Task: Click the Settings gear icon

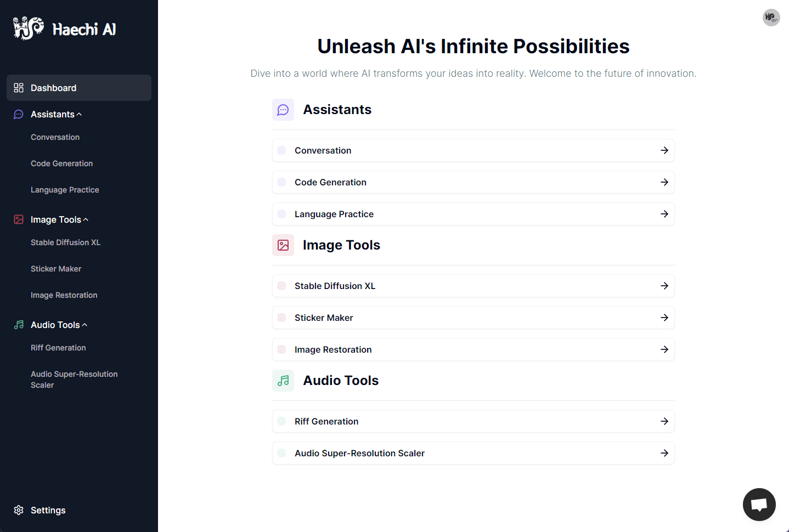Action: [x=19, y=510]
